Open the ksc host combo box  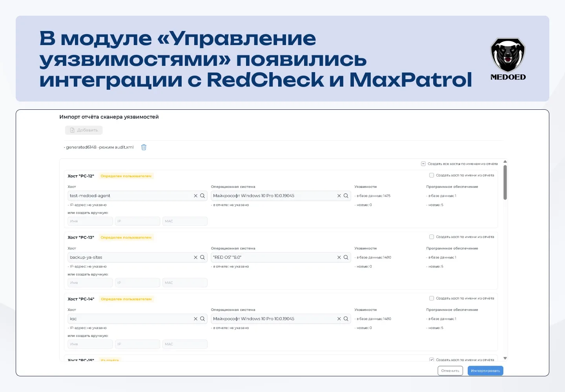tap(137, 319)
